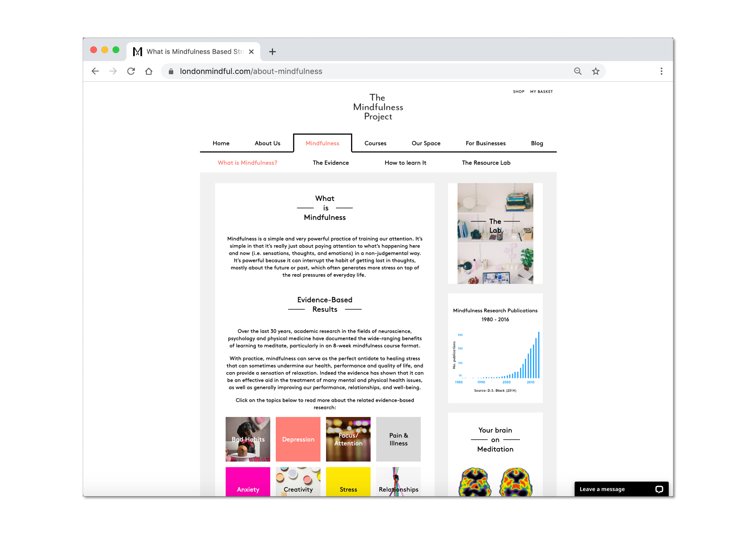This screenshot has height=534, width=756.
Task: Open The Evidence submenu link
Action: [x=331, y=163]
